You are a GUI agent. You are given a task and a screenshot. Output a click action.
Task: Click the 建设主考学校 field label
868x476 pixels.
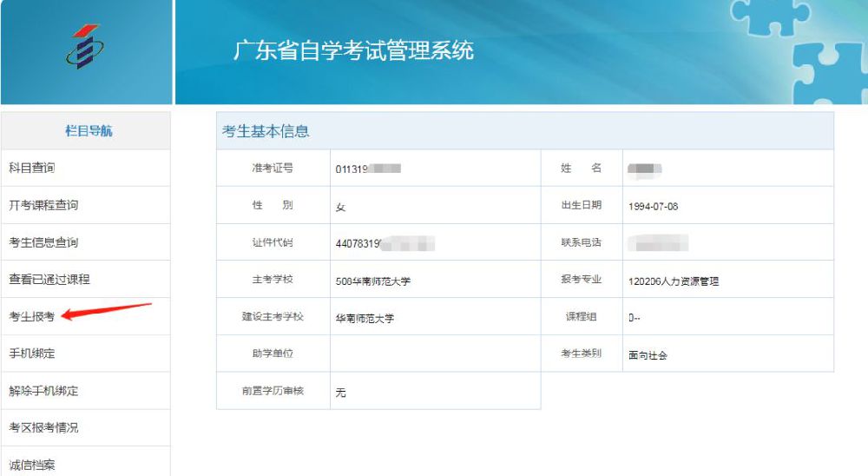point(273,316)
